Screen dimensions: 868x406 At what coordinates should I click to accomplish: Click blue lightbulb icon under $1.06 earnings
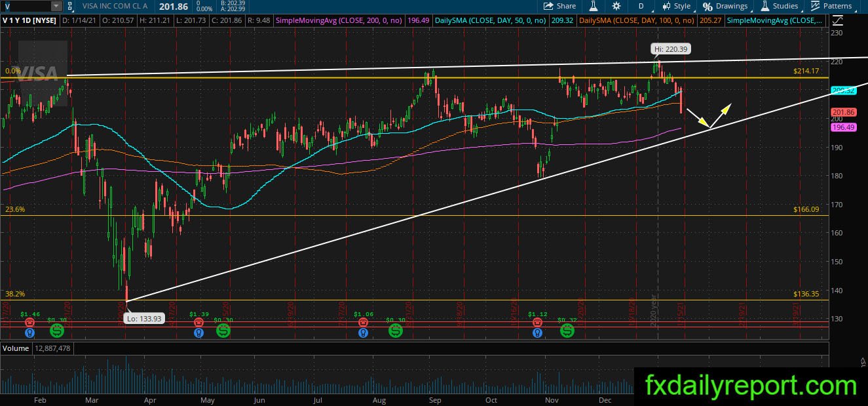pyautogui.click(x=363, y=333)
